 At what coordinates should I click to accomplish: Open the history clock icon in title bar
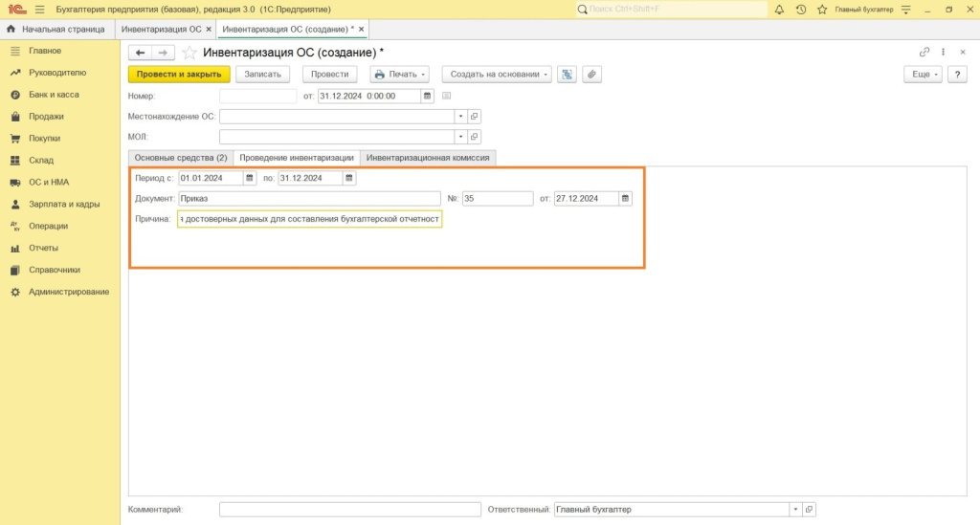pyautogui.click(x=801, y=9)
